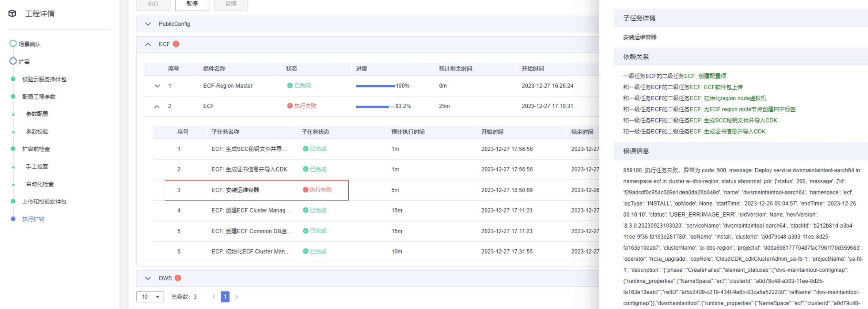Click the 子任务名称 column header
The height and width of the screenshot is (309, 868).
tap(225, 132)
